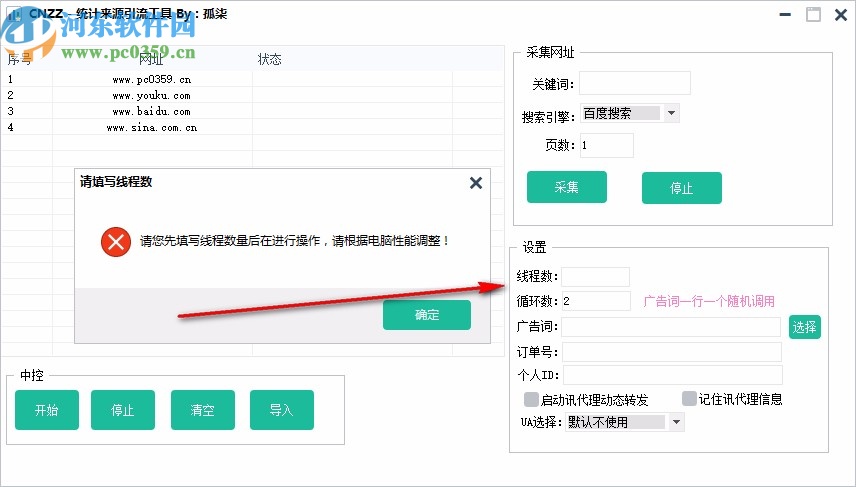The image size is (856, 487).
Task: Import URLs with 导入 button
Action: 282,409
